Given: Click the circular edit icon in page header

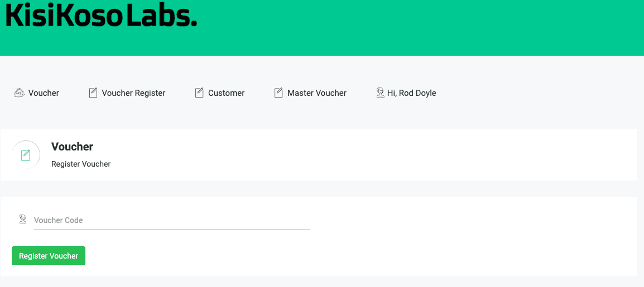Looking at the screenshot, I should click(26, 155).
